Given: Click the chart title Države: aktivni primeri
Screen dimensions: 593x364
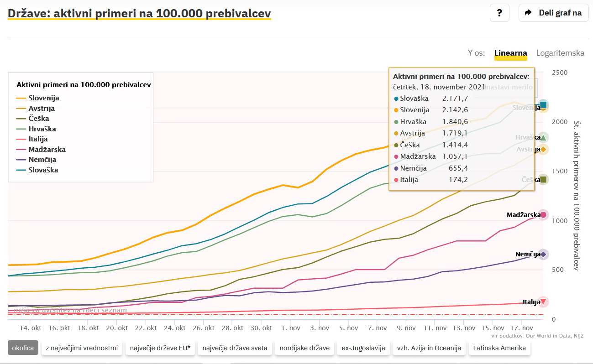Looking at the screenshot, I should tap(139, 13).
